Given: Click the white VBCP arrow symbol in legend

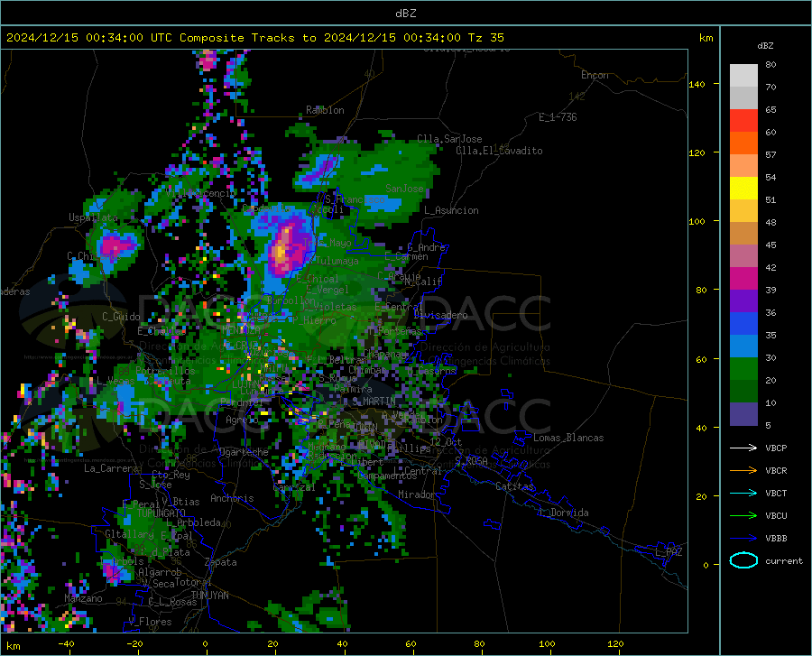Looking at the screenshot, I should pyautogui.click(x=743, y=448).
